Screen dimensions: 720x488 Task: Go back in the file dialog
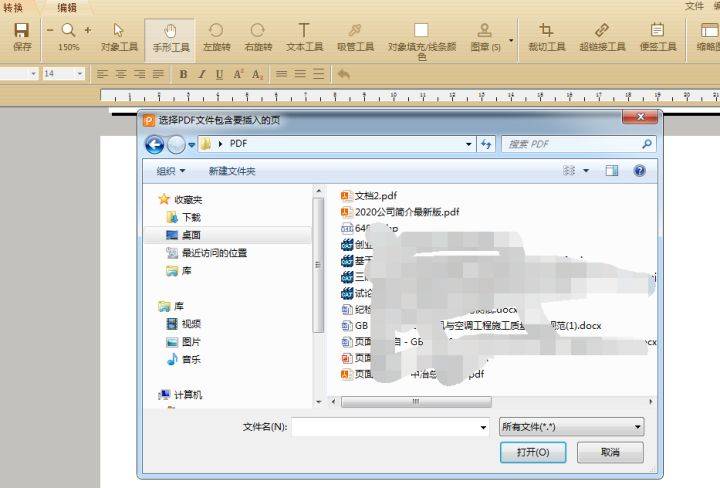[x=155, y=145]
